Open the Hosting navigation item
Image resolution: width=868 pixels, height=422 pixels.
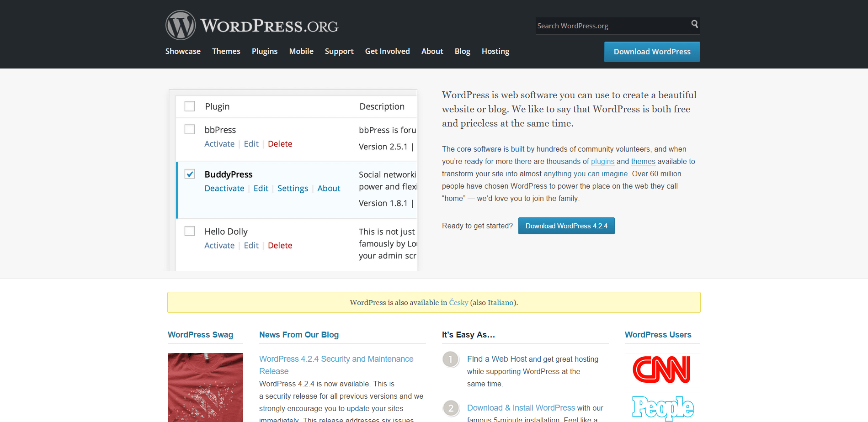(495, 51)
